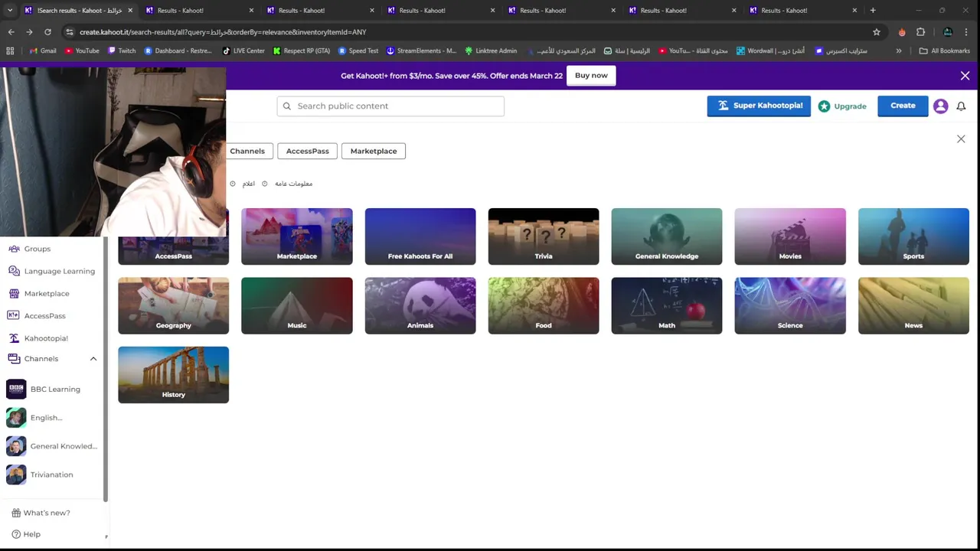
Task: Open the Groups sidebar icon
Action: 14,249
